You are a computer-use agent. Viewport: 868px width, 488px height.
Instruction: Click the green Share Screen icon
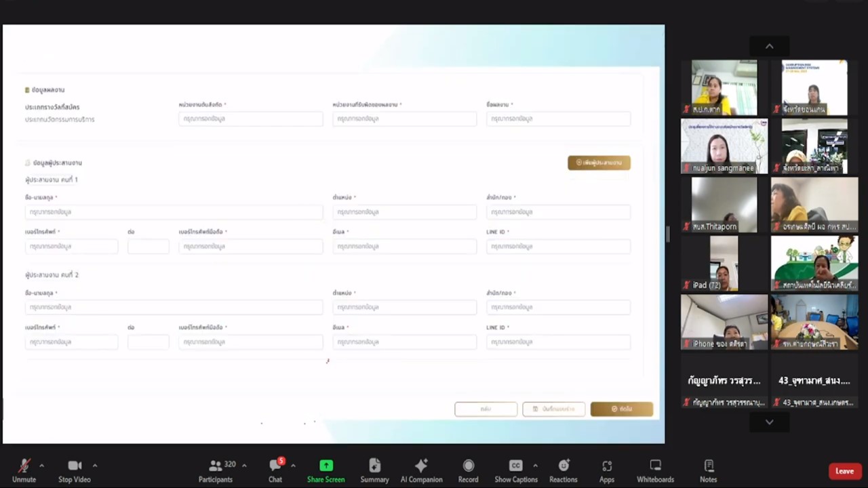tap(326, 466)
